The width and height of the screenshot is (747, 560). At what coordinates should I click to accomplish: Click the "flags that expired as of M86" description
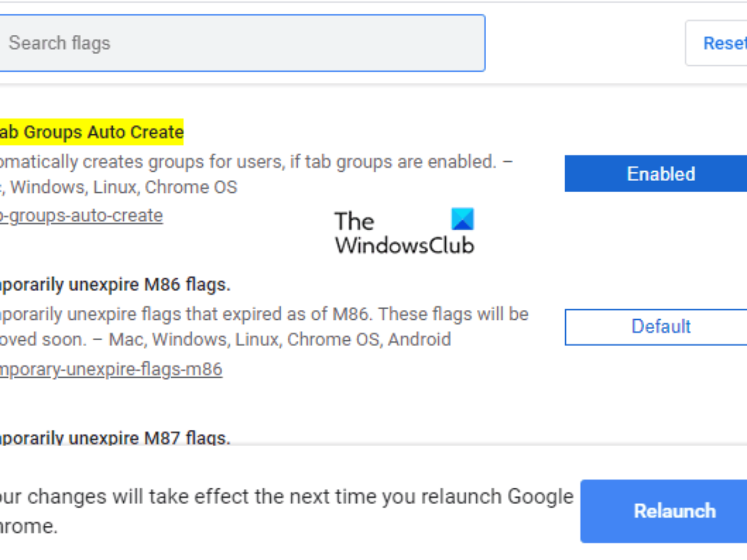264,314
